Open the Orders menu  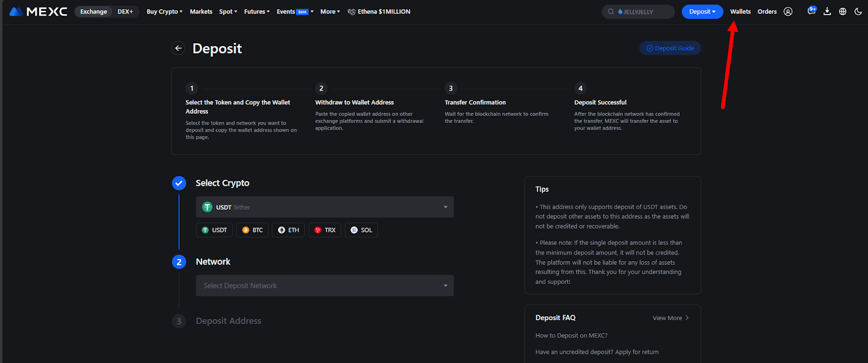(767, 11)
